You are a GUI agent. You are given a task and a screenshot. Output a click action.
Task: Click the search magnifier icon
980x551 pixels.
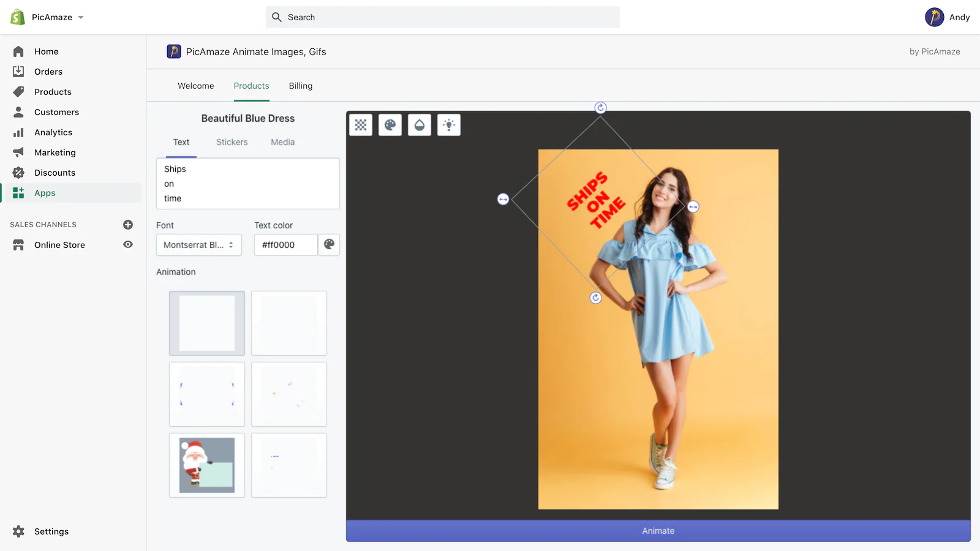click(x=277, y=17)
